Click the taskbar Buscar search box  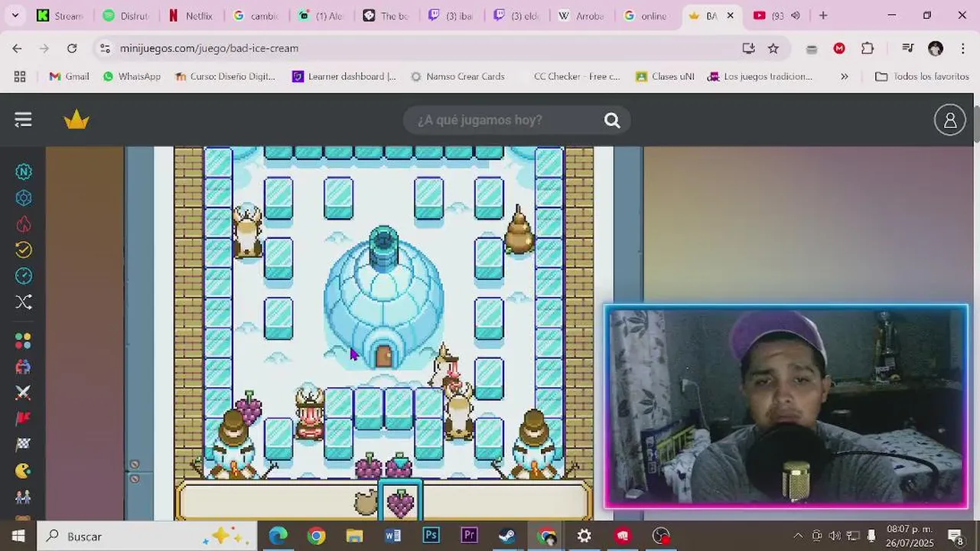(147, 536)
